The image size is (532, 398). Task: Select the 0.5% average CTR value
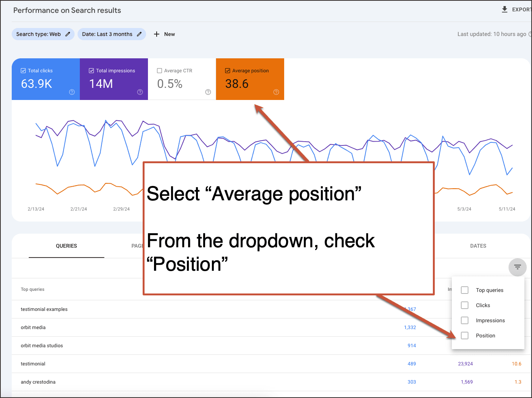coord(170,84)
